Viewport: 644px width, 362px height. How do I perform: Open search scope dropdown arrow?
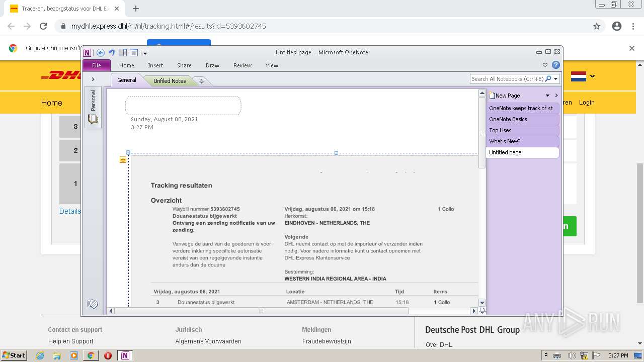(x=556, y=79)
